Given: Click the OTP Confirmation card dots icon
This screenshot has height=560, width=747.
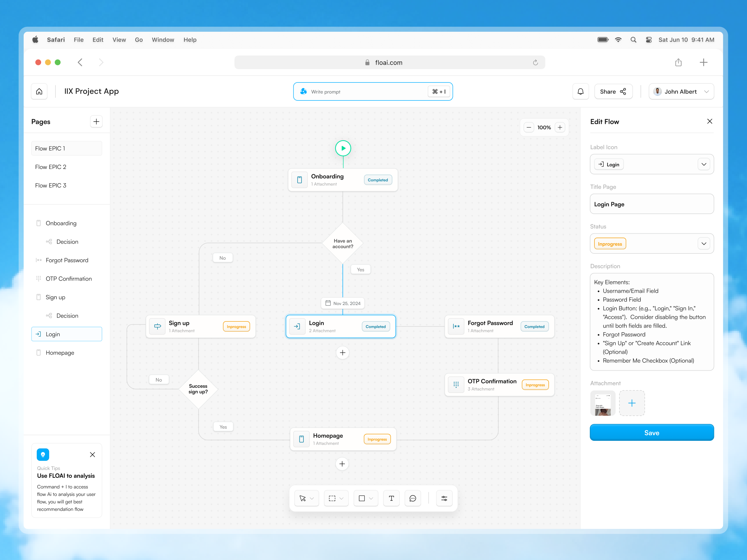Looking at the screenshot, I should 456,385.
